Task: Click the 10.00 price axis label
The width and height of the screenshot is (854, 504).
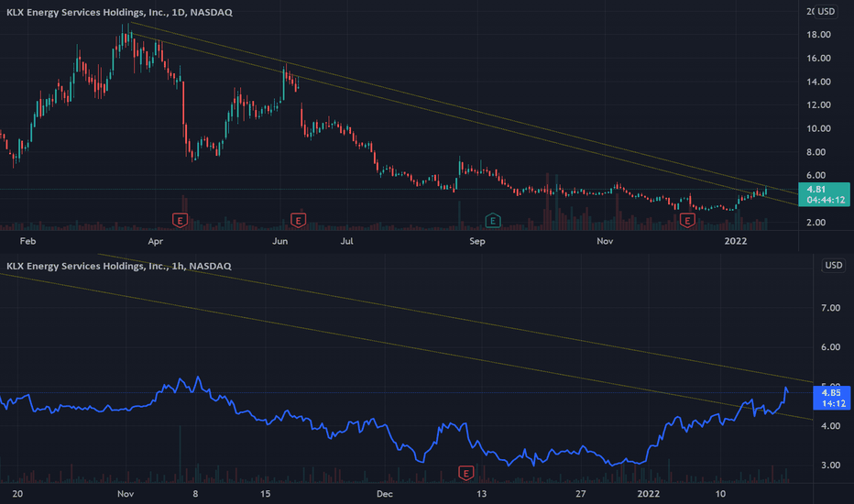Action: click(x=818, y=128)
